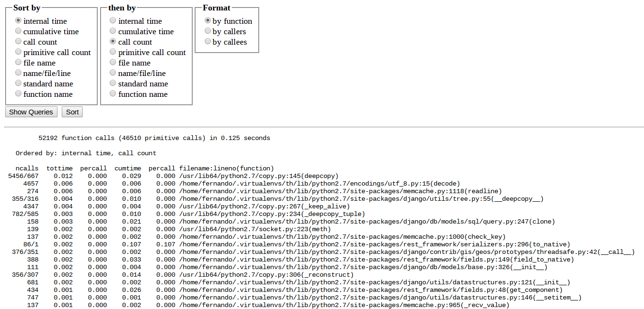
Task: Click the socket.py:223(meth) row
Action: (179, 229)
